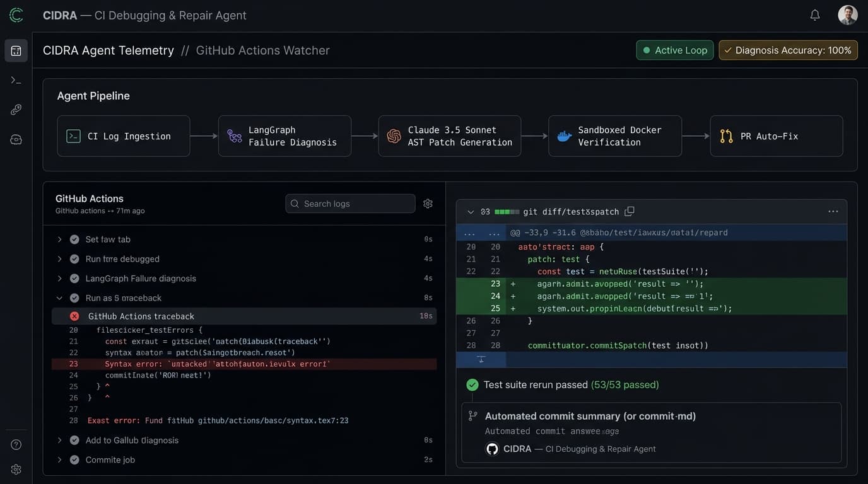Expand Add to Gallub diagnosis step

[59, 441]
